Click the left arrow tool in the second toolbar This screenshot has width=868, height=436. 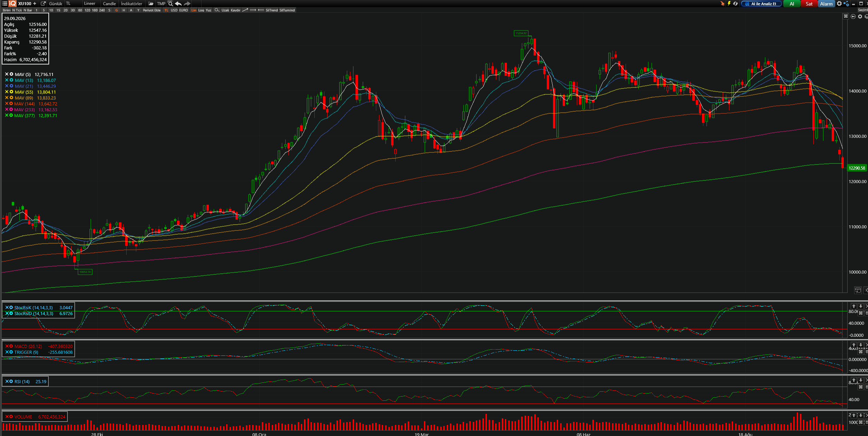pyautogui.click(x=261, y=10)
